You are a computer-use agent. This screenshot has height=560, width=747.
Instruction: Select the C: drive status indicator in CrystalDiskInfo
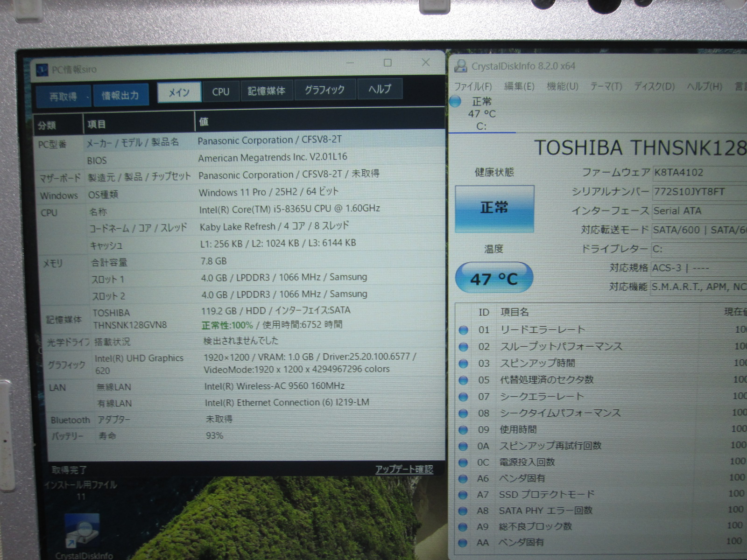(481, 113)
